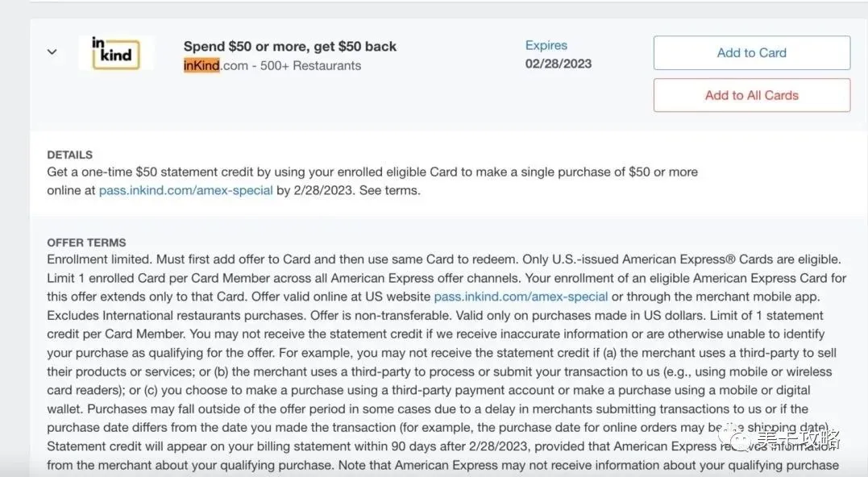Click the OFFER TERMS section heading
This screenshot has width=868, height=477.
click(86, 243)
